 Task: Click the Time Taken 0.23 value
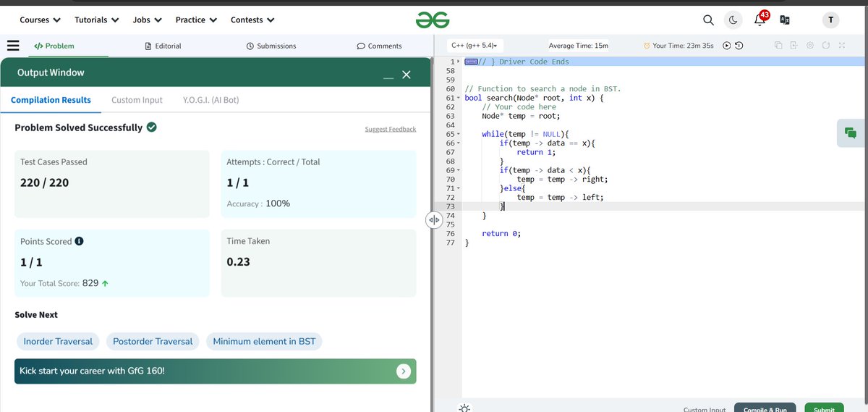tap(238, 261)
